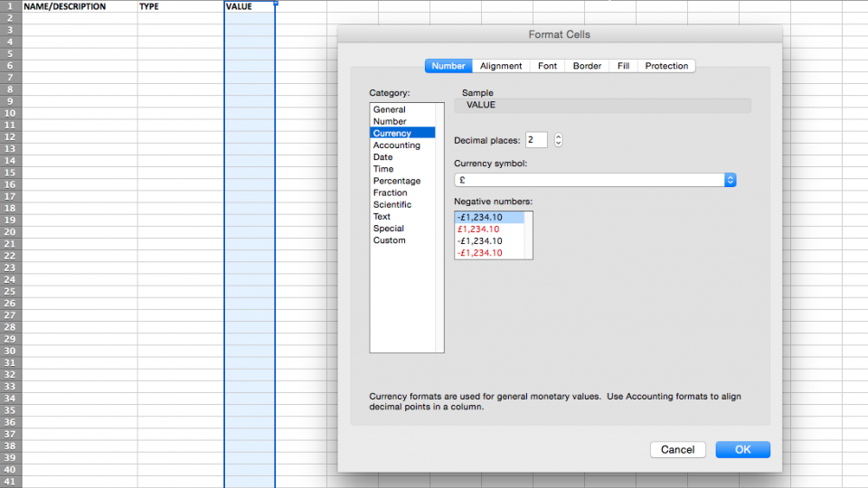This screenshot has height=488, width=868.
Task: Select Time category
Action: [x=402, y=169]
